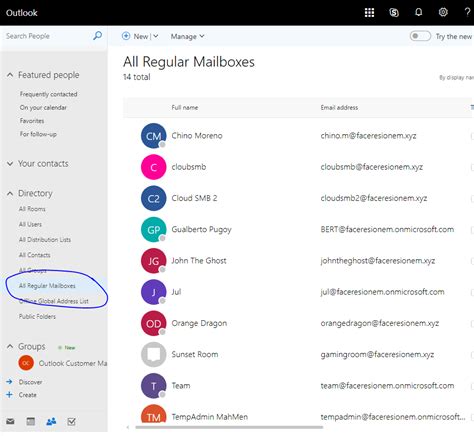Select orangedragon@faceresionem.xyz email

pos(380,323)
